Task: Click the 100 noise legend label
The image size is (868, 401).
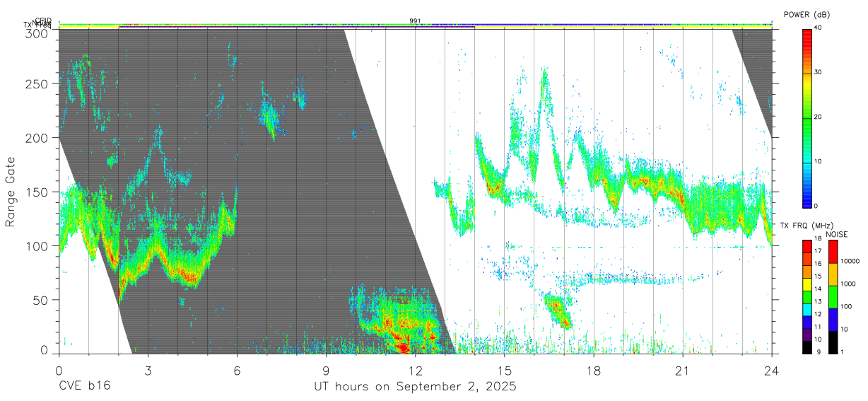Action: [x=848, y=307]
